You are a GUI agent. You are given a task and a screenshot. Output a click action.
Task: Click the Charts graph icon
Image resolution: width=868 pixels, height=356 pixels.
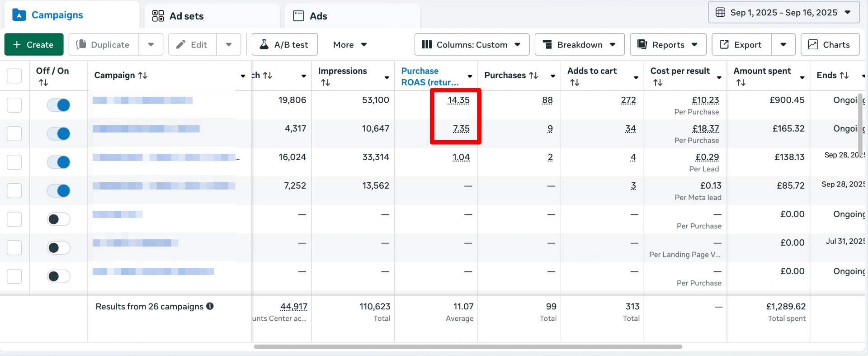coord(813,44)
